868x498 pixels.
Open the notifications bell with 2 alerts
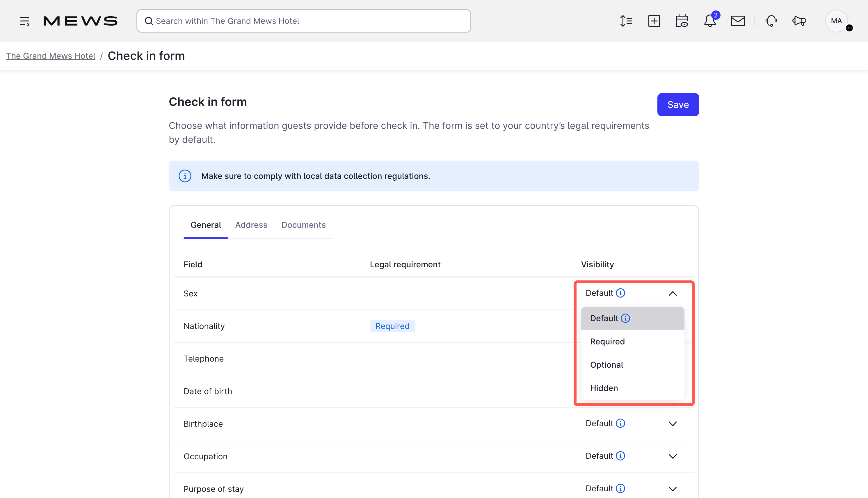coord(710,21)
